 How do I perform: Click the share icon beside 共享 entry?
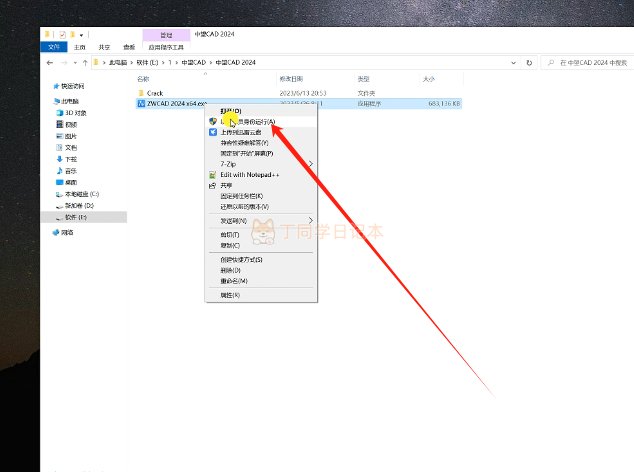(x=213, y=185)
